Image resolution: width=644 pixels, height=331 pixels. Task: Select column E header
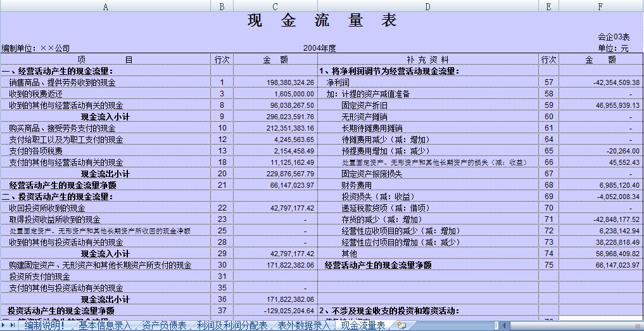coord(549,6)
